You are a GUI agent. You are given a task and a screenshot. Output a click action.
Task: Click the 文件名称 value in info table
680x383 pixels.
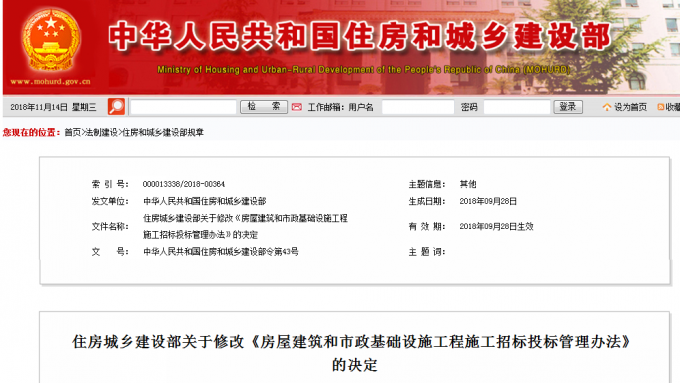(x=245, y=226)
